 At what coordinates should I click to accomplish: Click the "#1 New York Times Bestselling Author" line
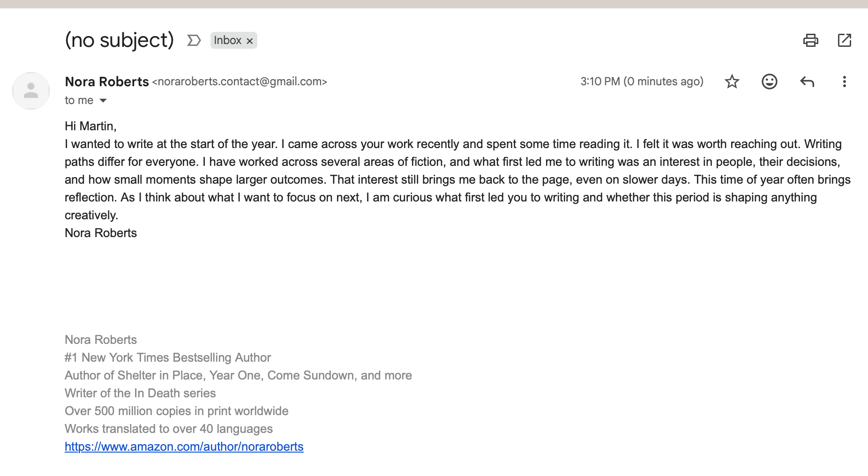click(168, 357)
